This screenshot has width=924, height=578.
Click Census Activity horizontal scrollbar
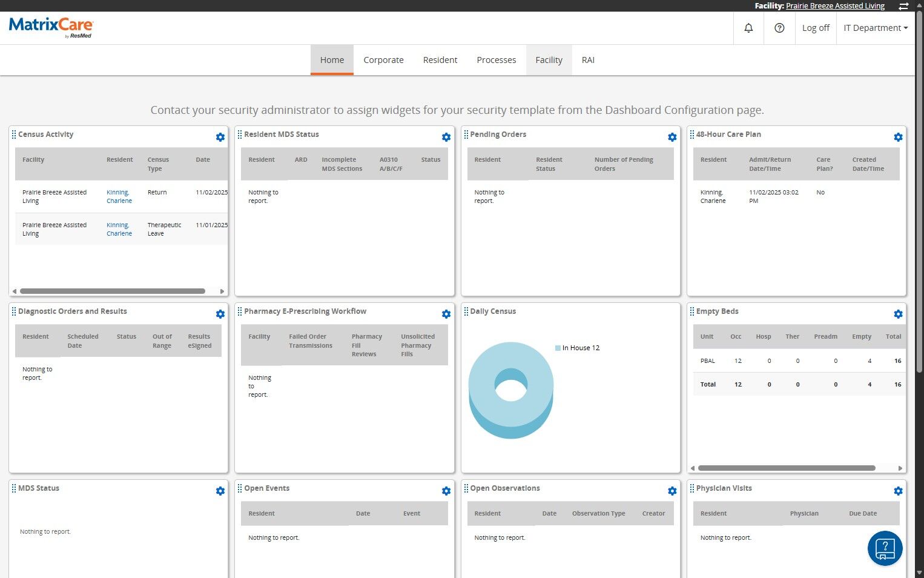point(113,291)
